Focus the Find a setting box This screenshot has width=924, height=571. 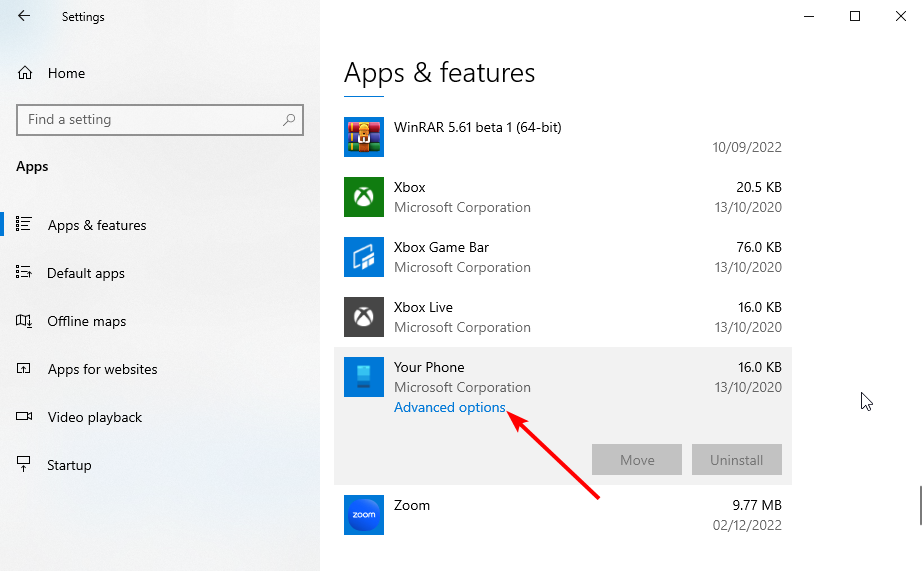pos(150,120)
